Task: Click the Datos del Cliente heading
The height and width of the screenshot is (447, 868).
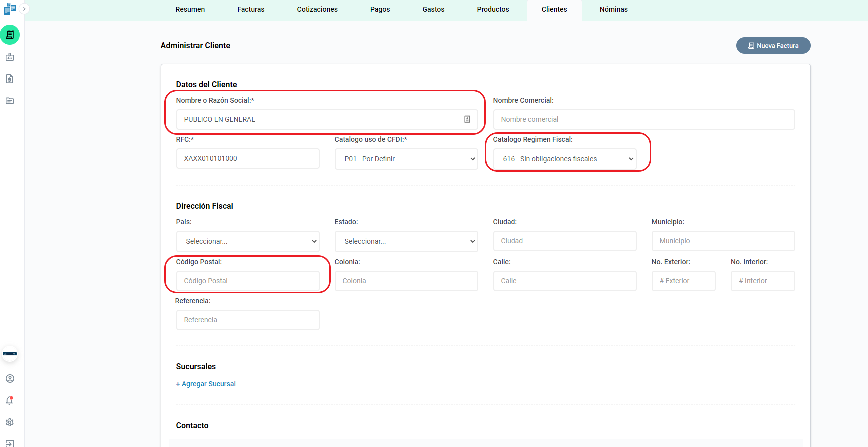Action: tap(206, 84)
